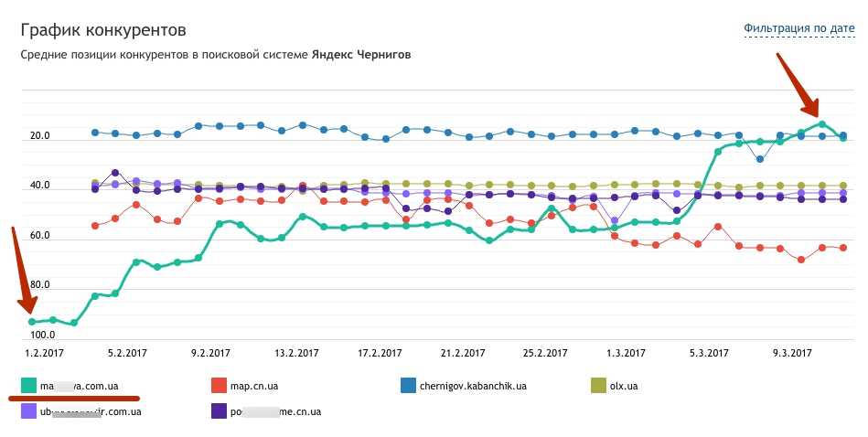Click the 13.2.2017 date axis label
Image resolution: width=868 pixels, height=437 pixels.
pyautogui.click(x=296, y=353)
